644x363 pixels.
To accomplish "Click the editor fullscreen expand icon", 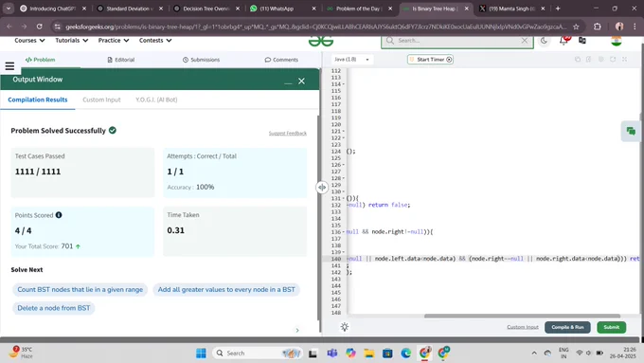I will (624, 59).
